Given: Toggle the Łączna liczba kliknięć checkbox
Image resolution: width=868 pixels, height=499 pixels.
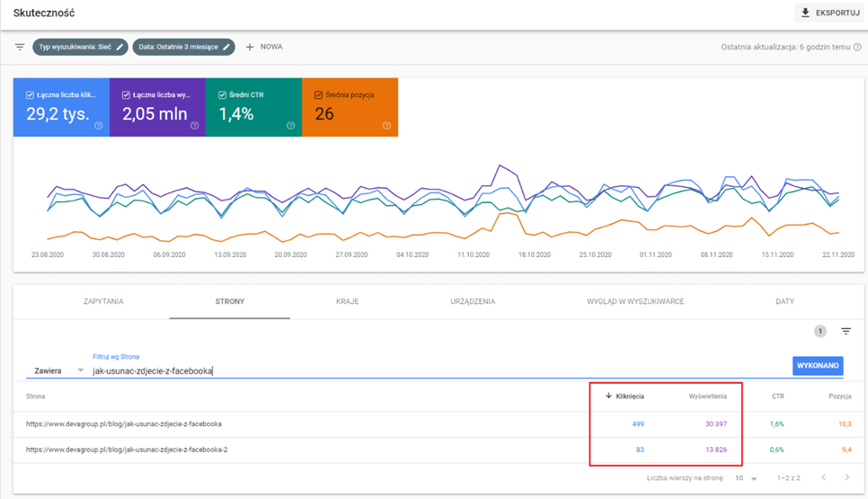Looking at the screenshot, I should click(x=31, y=94).
